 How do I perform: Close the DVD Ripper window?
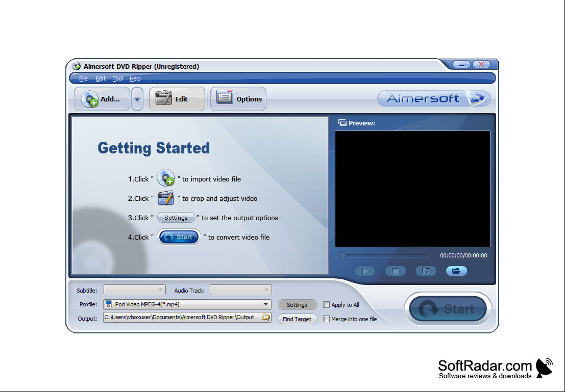(481, 65)
